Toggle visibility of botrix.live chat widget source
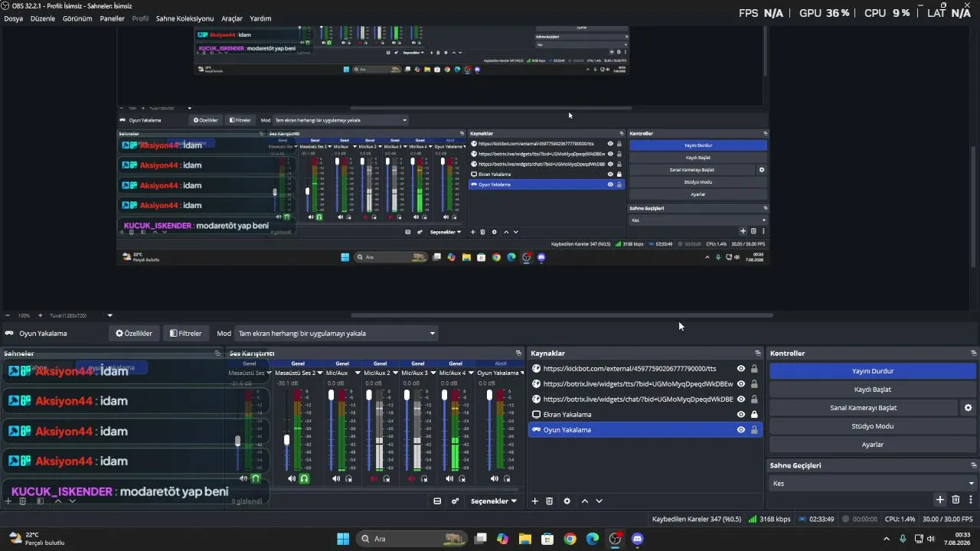 (741, 399)
